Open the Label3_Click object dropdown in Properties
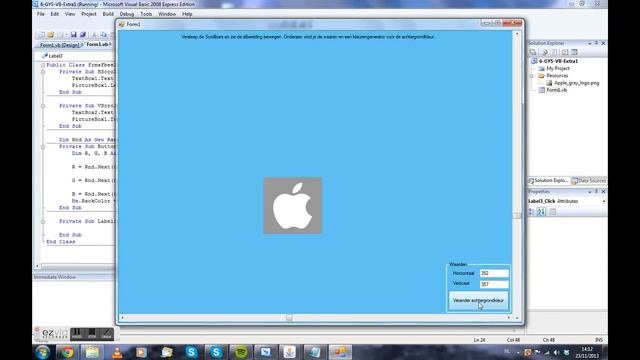This screenshot has width=640, height=360. 604,201
